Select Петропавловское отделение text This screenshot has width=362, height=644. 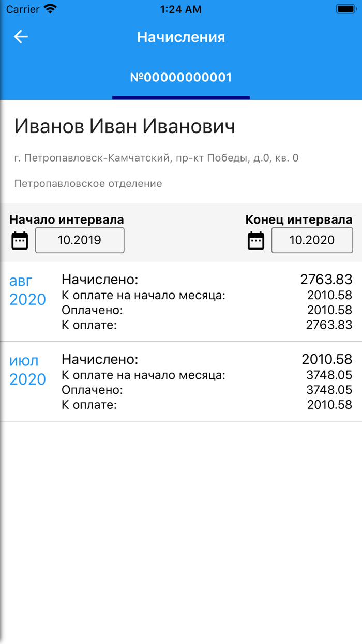click(x=84, y=183)
